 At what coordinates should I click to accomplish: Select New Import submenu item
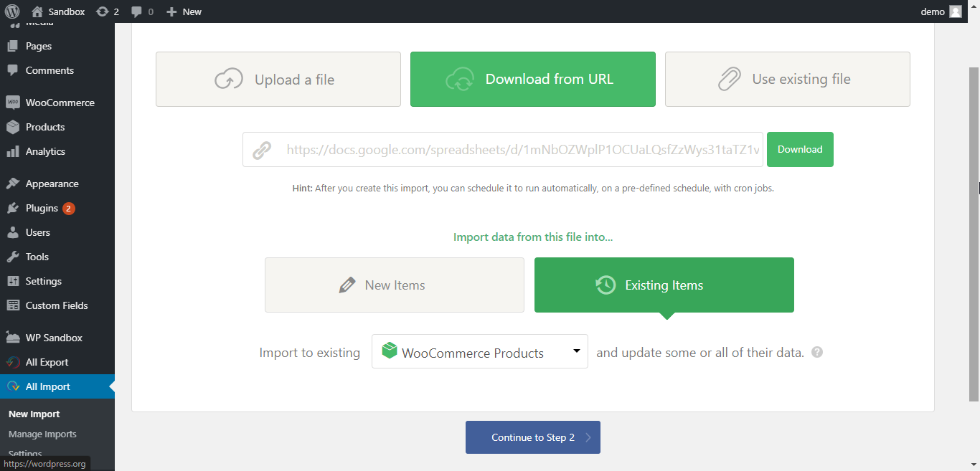34,414
